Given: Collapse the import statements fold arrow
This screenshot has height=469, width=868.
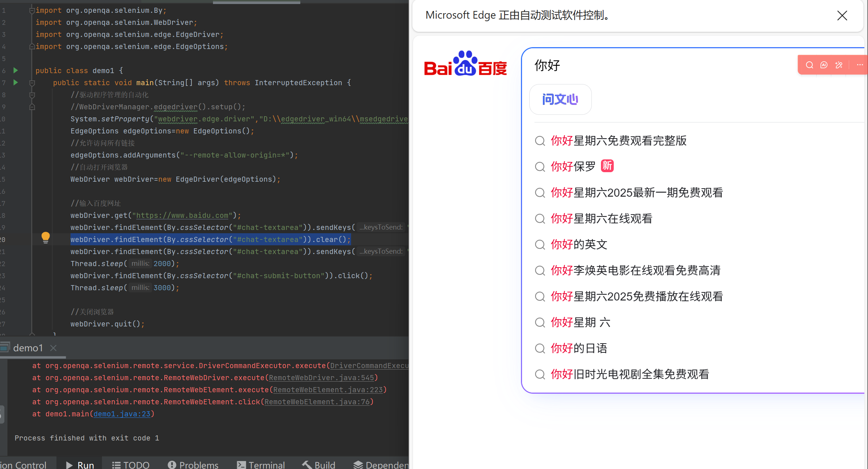Looking at the screenshot, I should click(x=32, y=10).
